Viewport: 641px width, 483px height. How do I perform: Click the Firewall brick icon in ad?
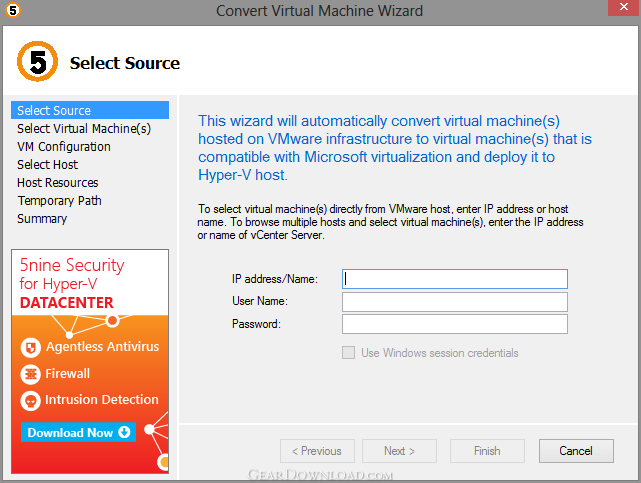[31, 374]
